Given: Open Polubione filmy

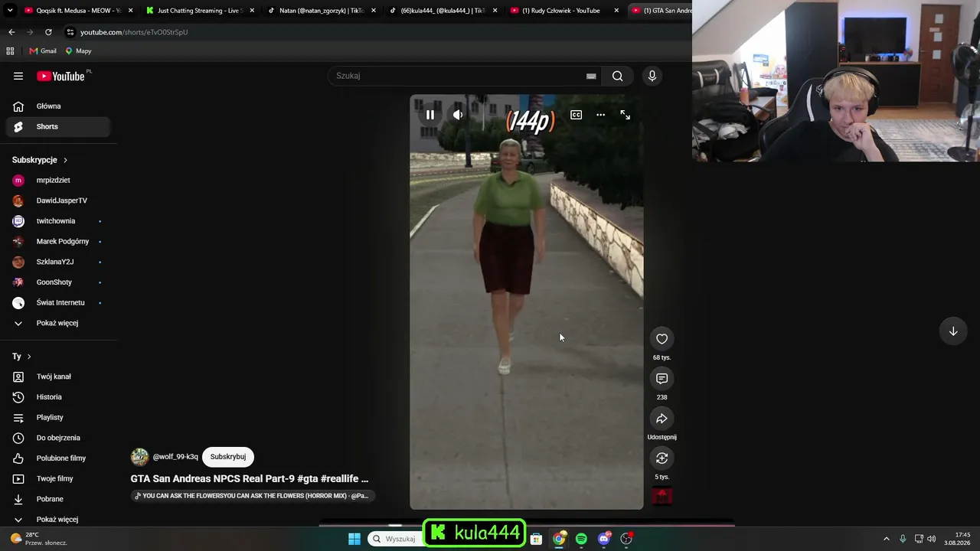Looking at the screenshot, I should [58, 458].
